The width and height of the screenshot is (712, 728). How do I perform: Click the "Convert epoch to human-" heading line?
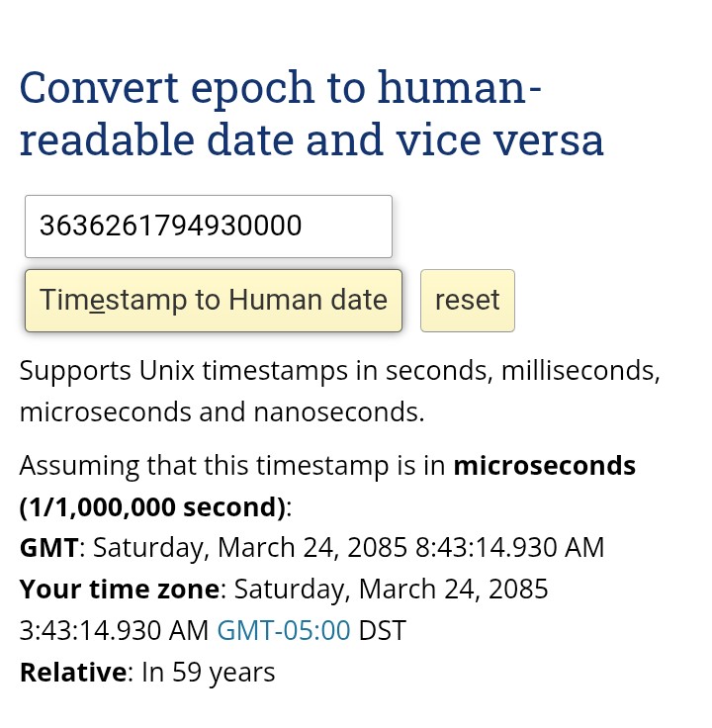pyautogui.click(x=281, y=89)
